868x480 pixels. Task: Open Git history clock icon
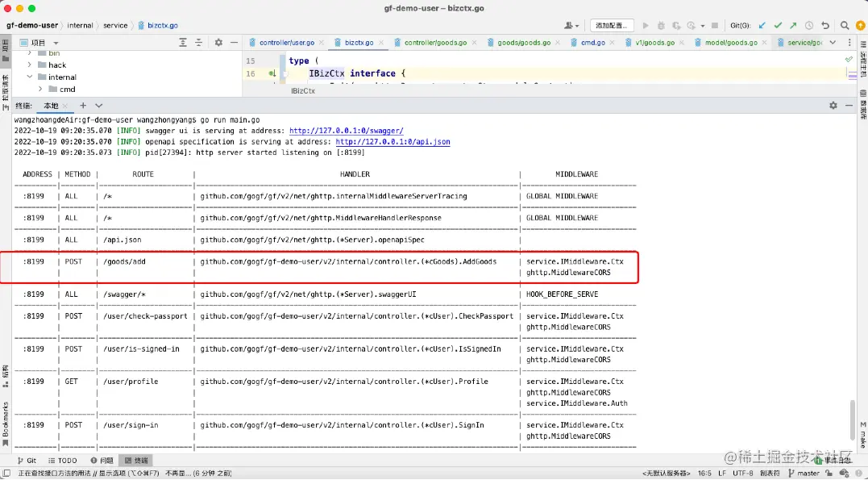click(x=809, y=26)
